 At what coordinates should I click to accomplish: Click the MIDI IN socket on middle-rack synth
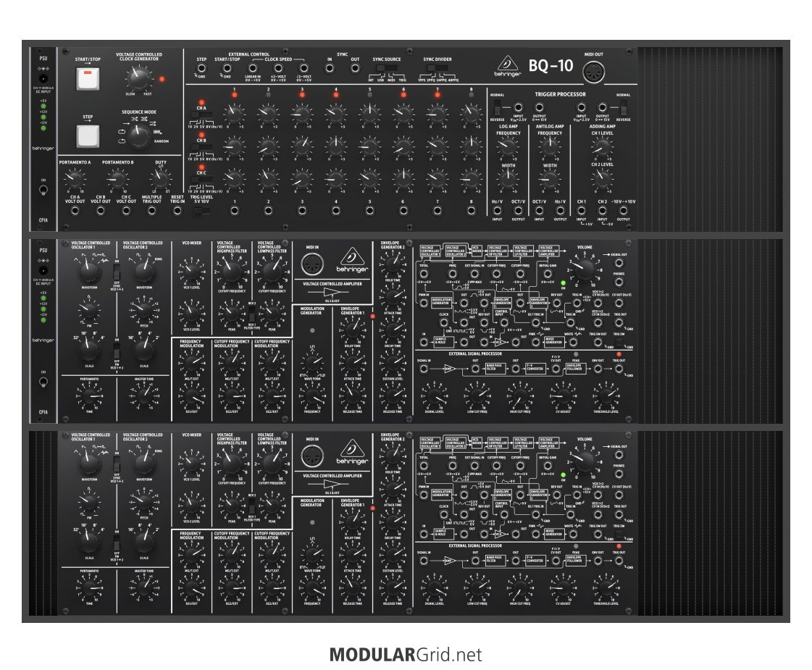coord(312,265)
